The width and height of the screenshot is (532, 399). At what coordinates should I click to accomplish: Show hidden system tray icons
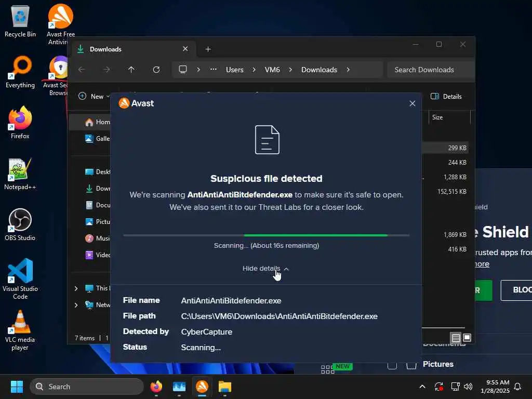click(422, 387)
